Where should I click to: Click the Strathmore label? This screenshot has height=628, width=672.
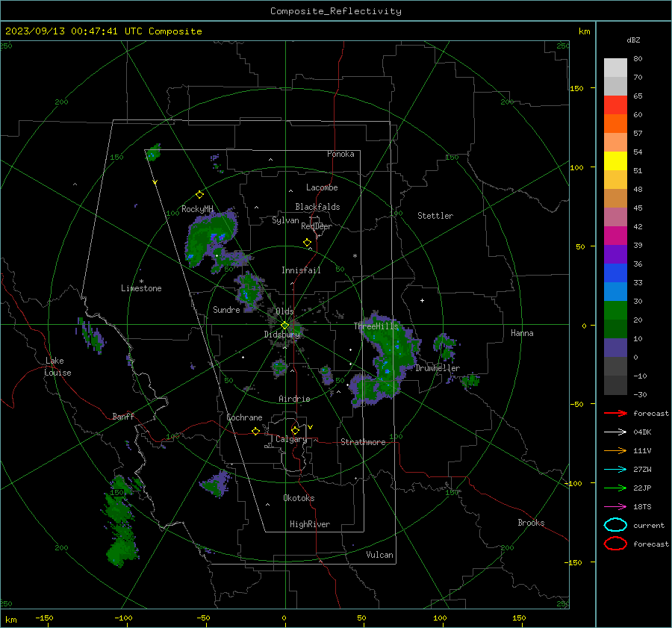[363, 442]
